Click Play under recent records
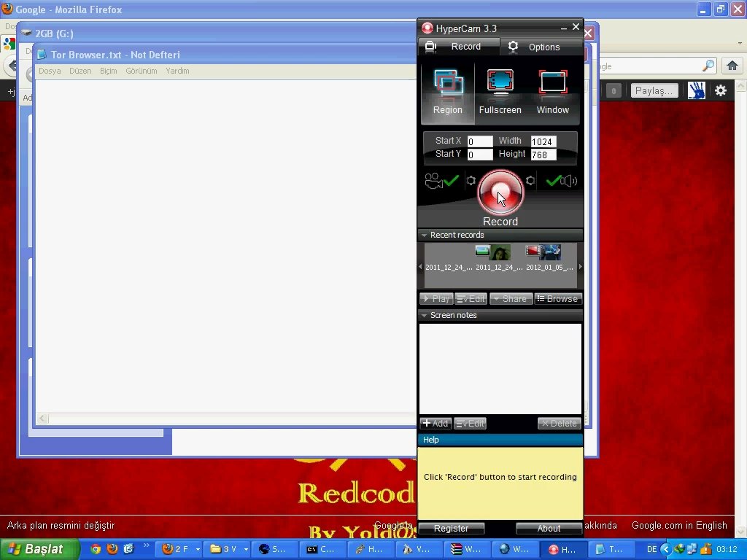The height and width of the screenshot is (560, 747). [x=436, y=298]
